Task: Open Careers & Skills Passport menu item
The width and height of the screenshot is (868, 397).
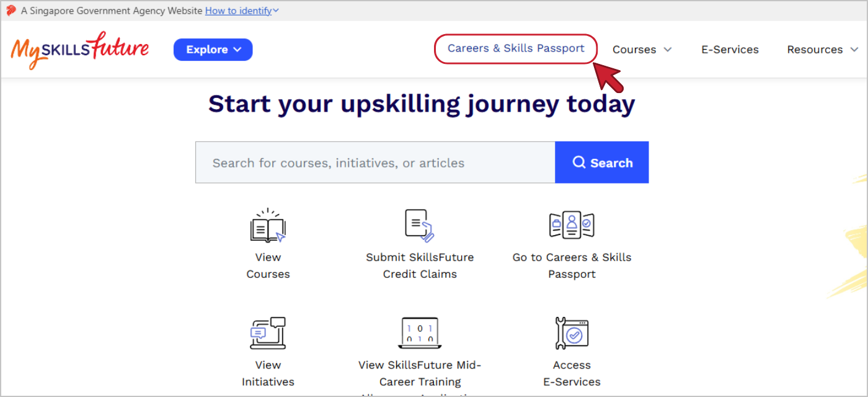Action: [516, 48]
